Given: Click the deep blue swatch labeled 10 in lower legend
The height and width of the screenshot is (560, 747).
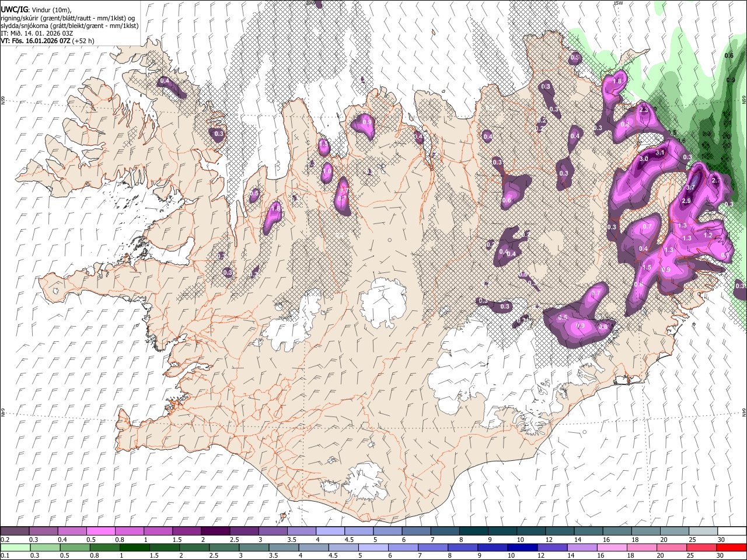Looking at the screenshot, I should point(522,547).
